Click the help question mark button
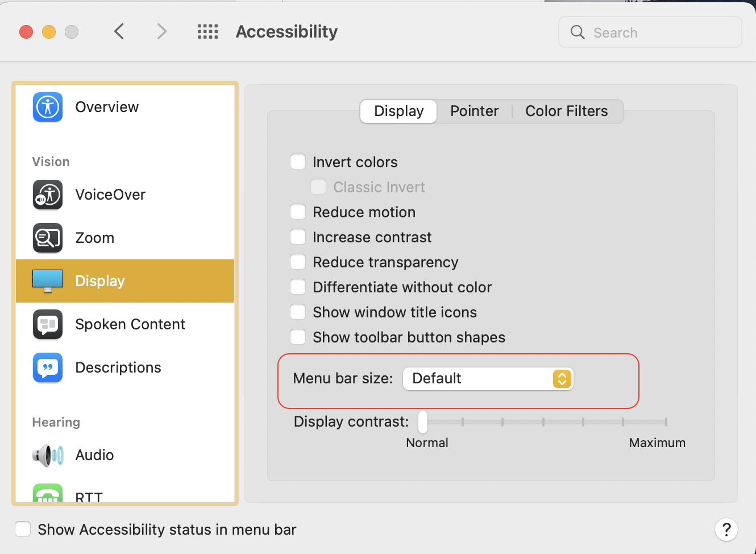The height and width of the screenshot is (554, 756). [726, 530]
